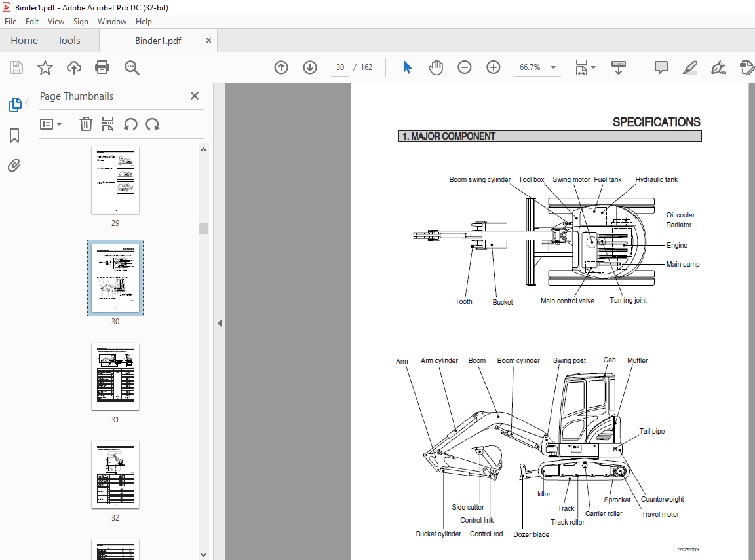Activate the Hand pan tool
The height and width of the screenshot is (560, 755).
[436, 67]
